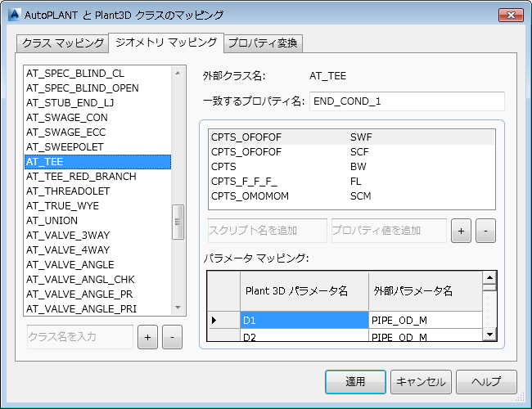The height and width of the screenshot is (409, 532).
Task: Focus the クラス名を入力 field
Action: [80, 337]
